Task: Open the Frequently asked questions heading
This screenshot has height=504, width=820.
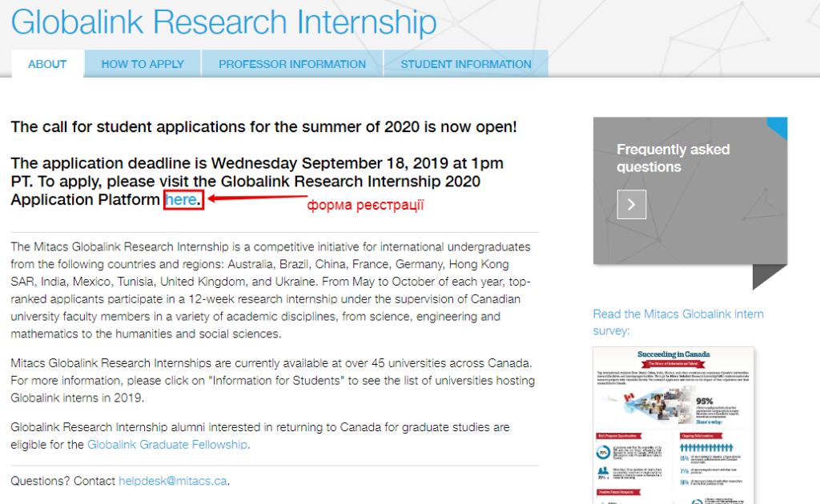Action: tap(673, 158)
